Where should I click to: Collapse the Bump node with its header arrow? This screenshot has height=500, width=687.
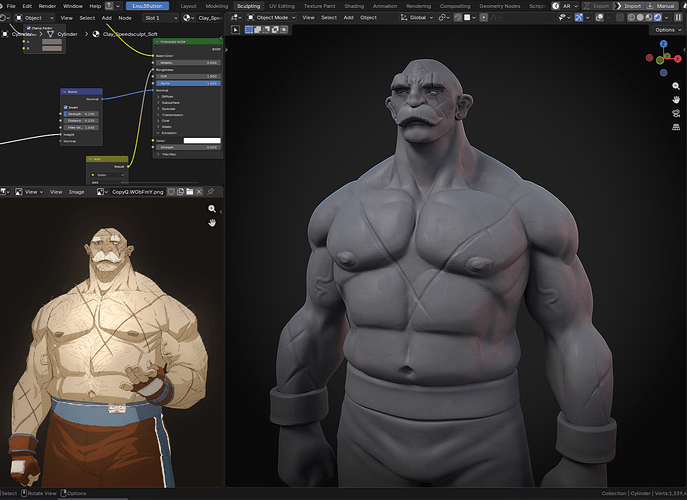coord(64,92)
